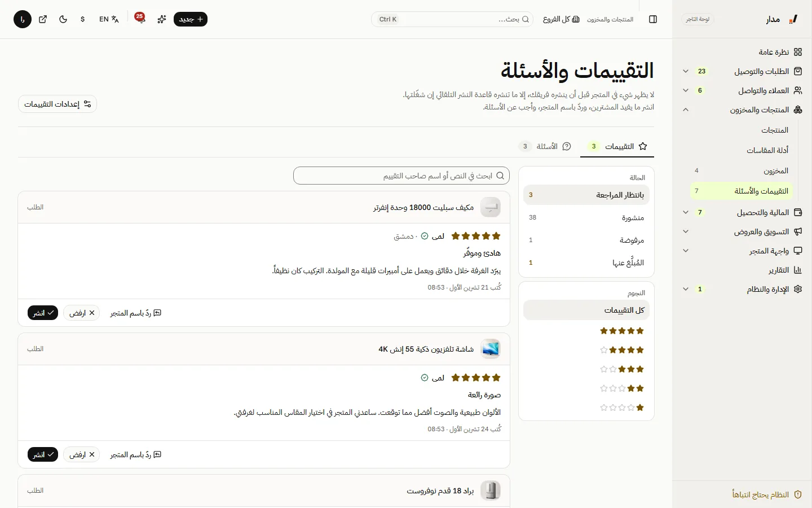Open التقارير in the sidebar
The width and height of the screenshot is (812, 508).
742,270
